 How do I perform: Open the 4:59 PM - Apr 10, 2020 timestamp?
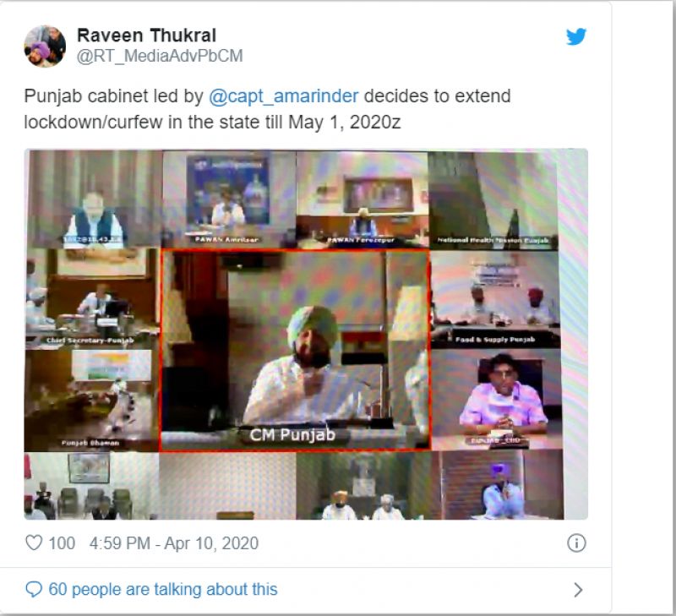tap(174, 543)
